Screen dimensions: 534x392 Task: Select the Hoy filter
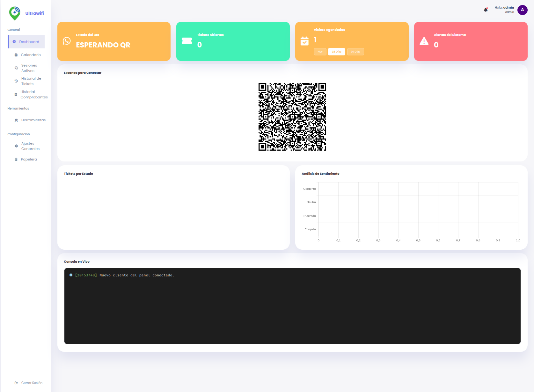click(320, 52)
